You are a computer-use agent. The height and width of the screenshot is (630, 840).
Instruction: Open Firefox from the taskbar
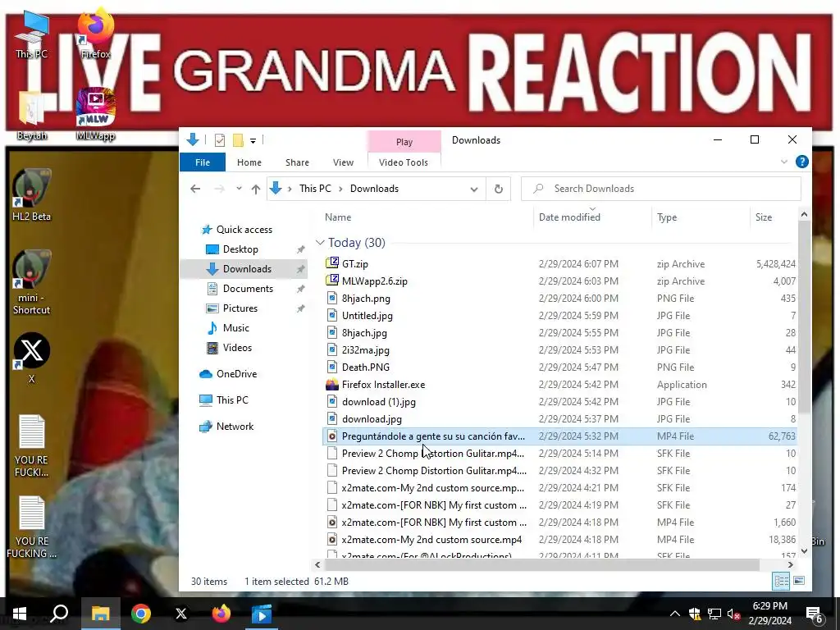[x=221, y=614]
